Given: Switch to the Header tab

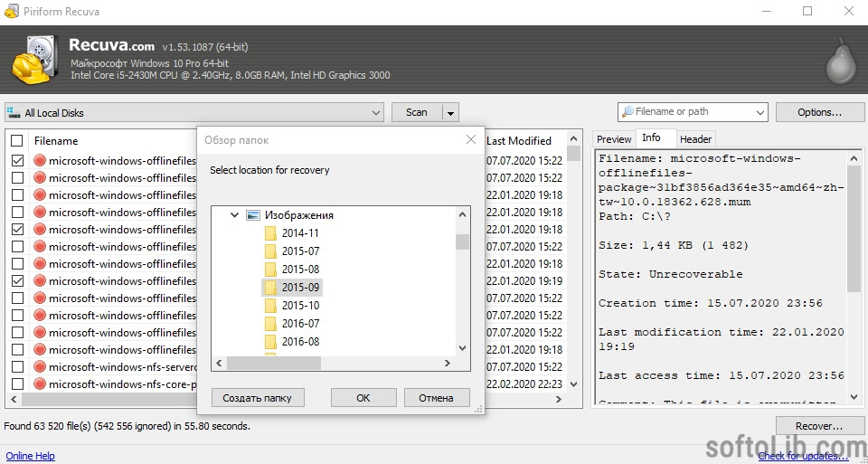Looking at the screenshot, I should 696,139.
